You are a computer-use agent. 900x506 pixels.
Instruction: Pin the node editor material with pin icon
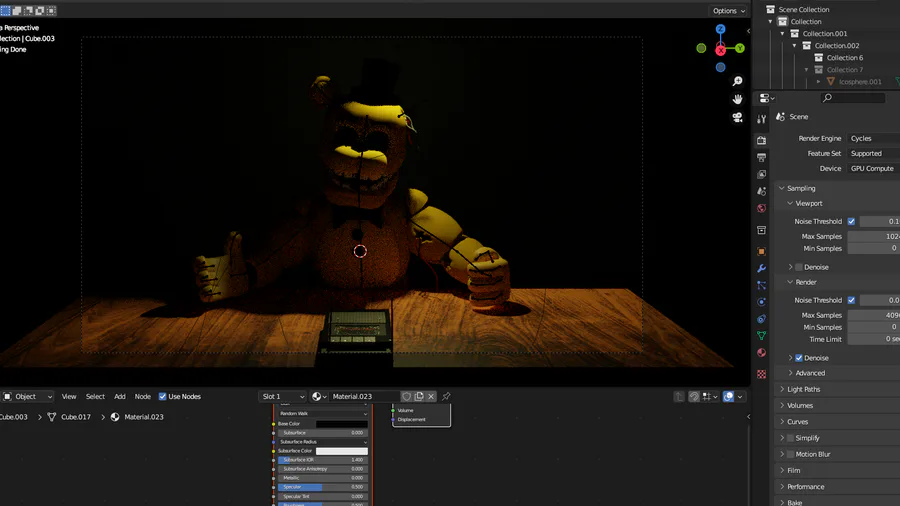click(446, 396)
